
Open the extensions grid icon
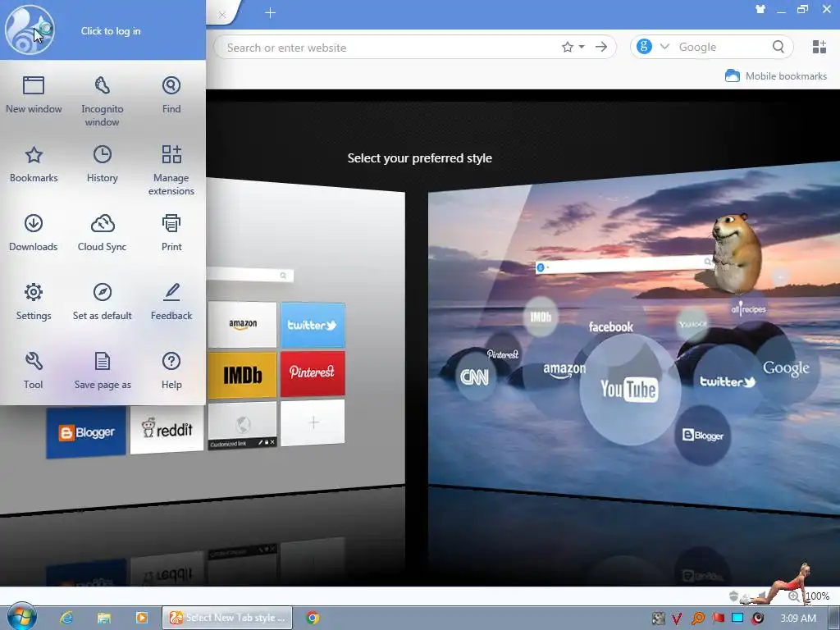pos(819,47)
